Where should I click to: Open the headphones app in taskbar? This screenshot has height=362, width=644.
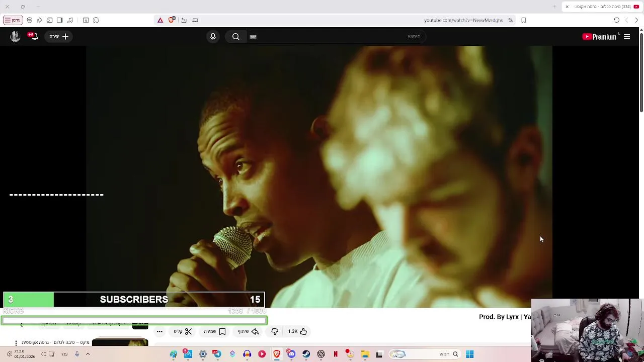[x=247, y=354]
